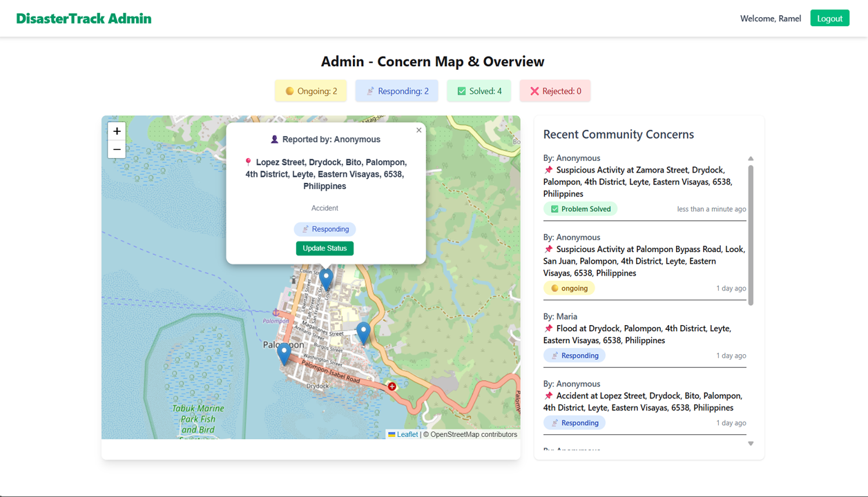Click the DisasterTrack Admin logo
This screenshot has width=868, height=497.
coord(84,19)
